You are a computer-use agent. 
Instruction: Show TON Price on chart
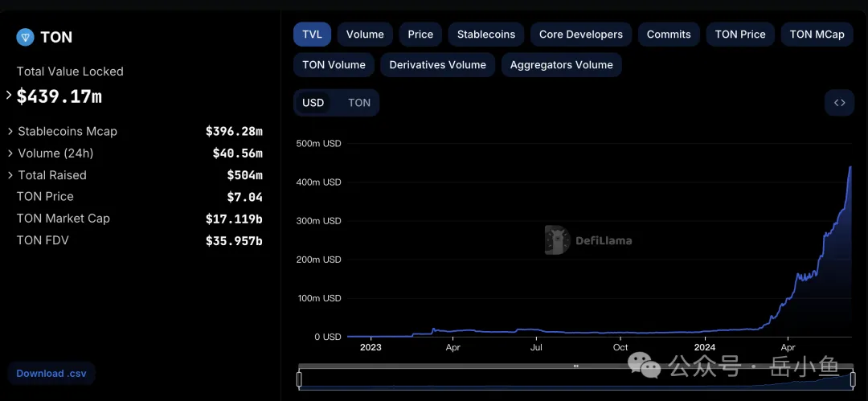[740, 35]
